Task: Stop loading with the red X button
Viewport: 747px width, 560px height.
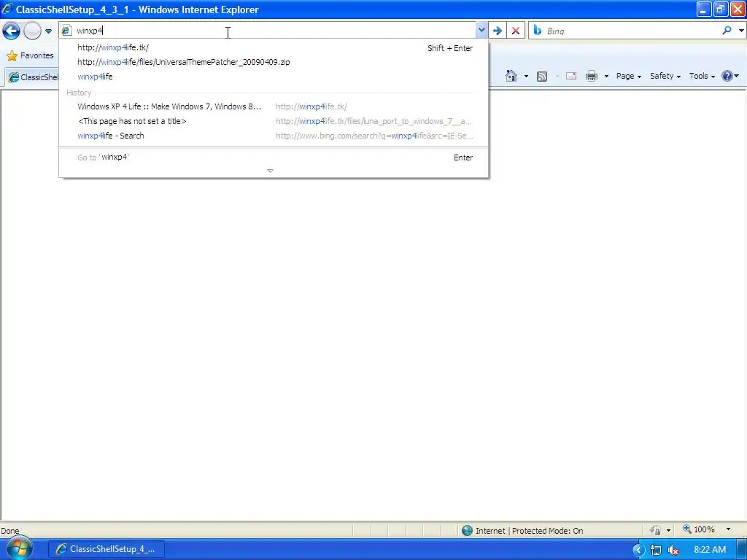Action: (516, 31)
